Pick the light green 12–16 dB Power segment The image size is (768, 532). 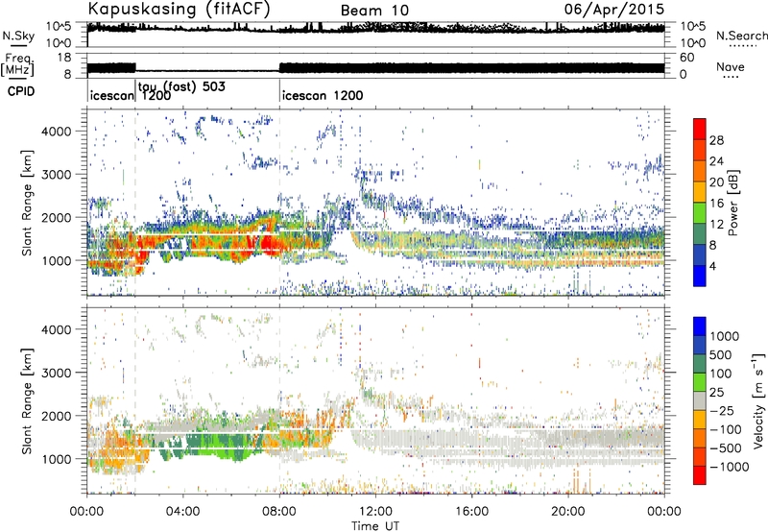700,213
